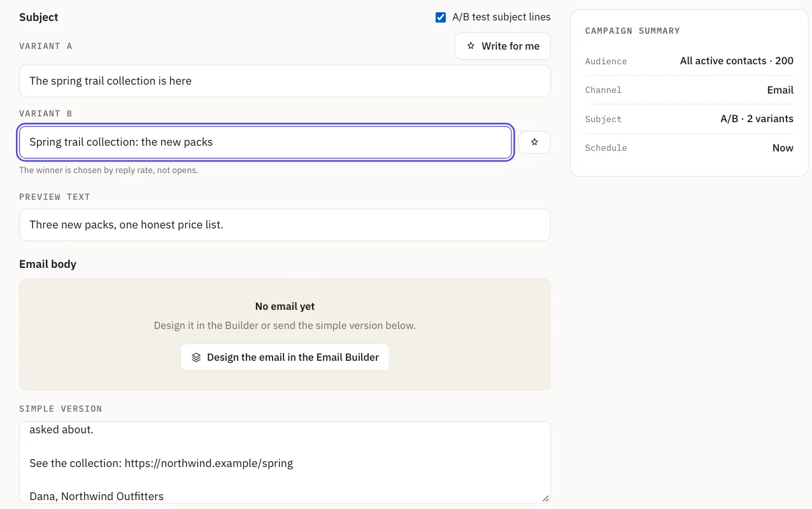
Task: Click the Campaign Summary heading
Action: (632, 31)
